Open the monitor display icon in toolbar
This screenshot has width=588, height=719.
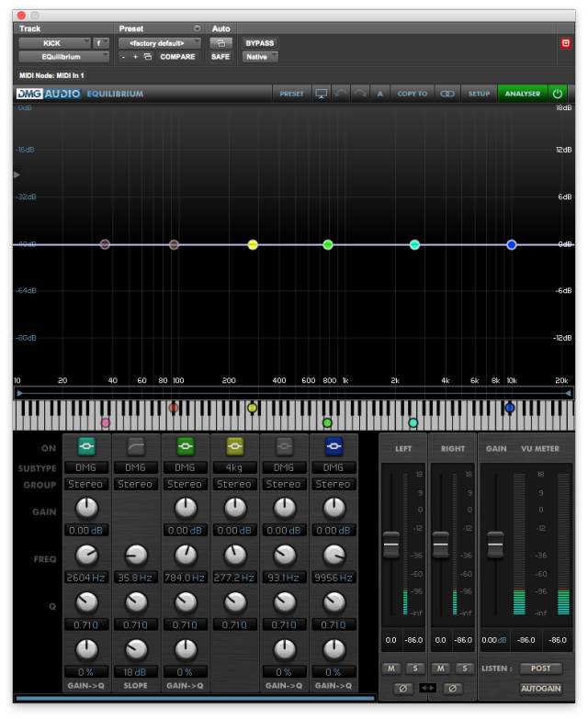322,94
